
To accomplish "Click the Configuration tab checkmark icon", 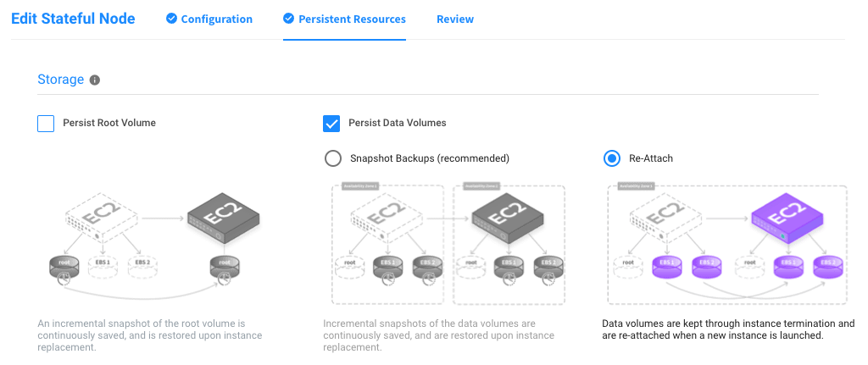I will (x=172, y=19).
